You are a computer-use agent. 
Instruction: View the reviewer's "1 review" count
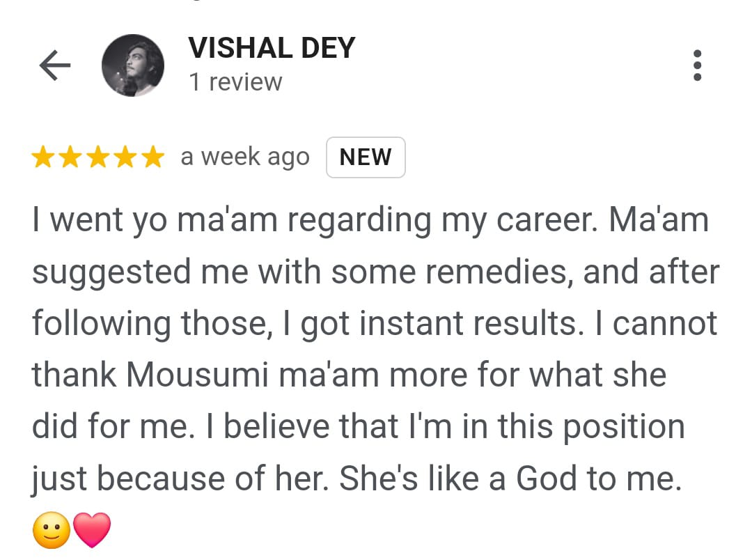(235, 82)
